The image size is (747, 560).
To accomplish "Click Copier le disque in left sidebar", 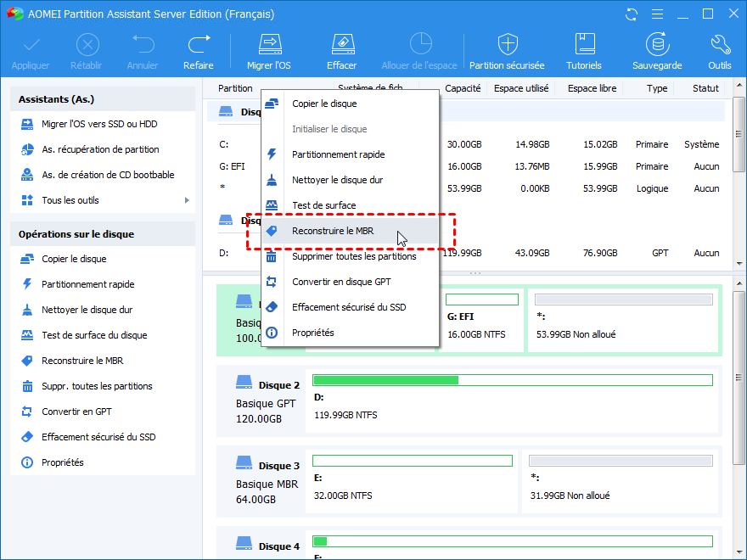I will tap(75, 259).
